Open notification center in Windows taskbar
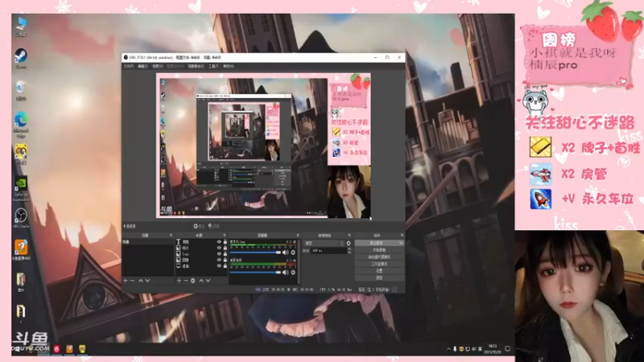The image size is (644, 362). pyautogui.click(x=508, y=349)
